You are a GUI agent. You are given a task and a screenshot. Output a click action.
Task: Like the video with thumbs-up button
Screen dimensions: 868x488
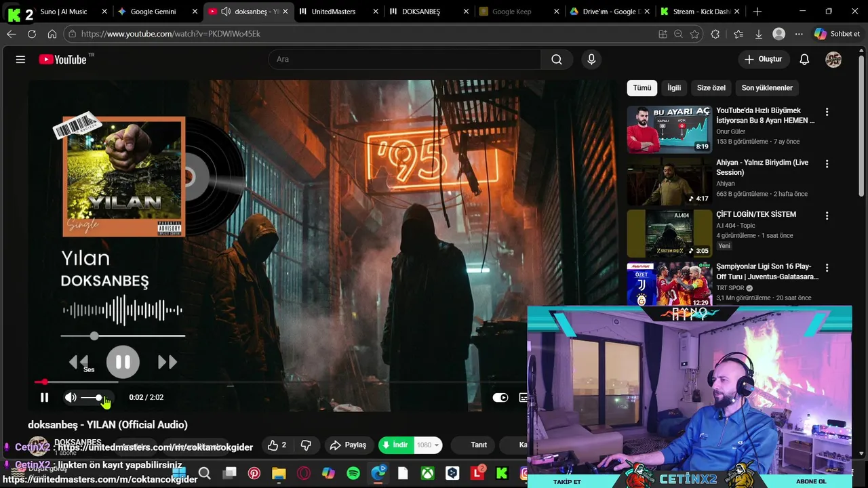coord(277,445)
